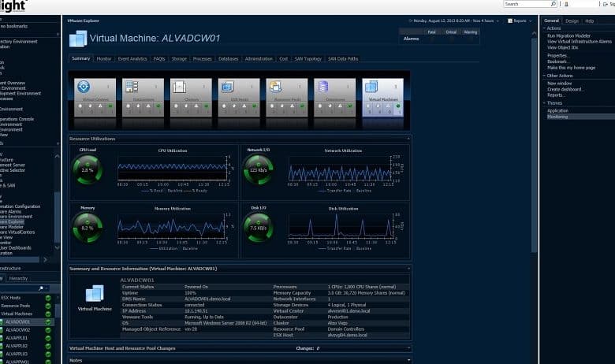This screenshot has width=615, height=364.
Task: Select ALVADCW02 in the virtual machine list
Action: pyautogui.click(x=18, y=330)
